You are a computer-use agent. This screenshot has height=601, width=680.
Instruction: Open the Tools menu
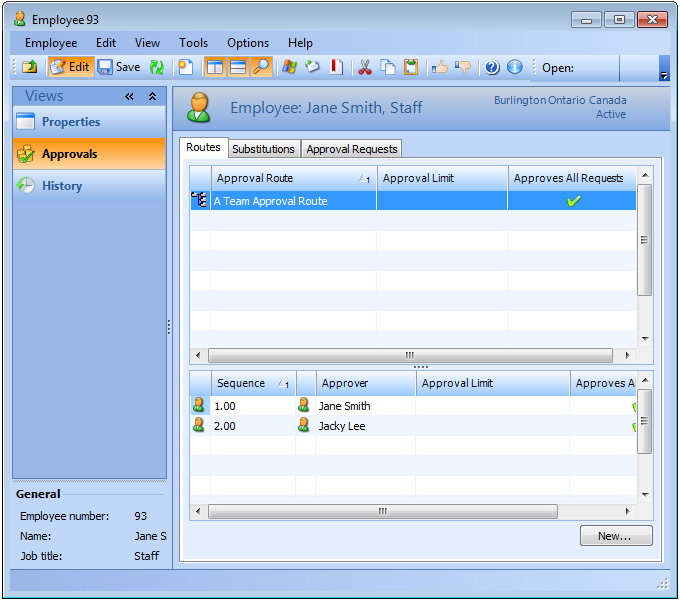[193, 43]
